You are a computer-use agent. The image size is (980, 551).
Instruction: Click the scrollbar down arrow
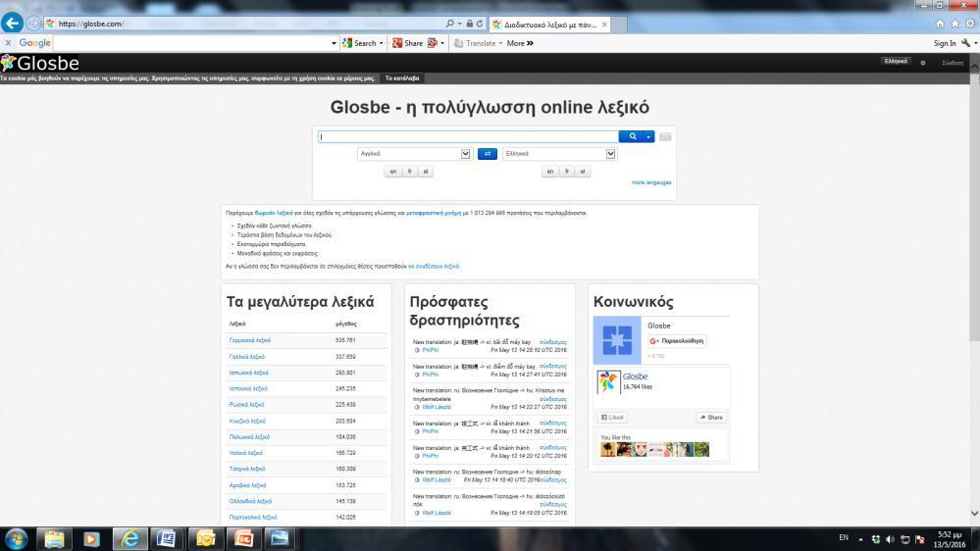pyautogui.click(x=974, y=514)
